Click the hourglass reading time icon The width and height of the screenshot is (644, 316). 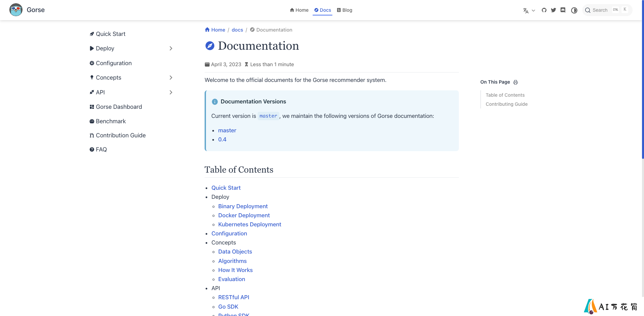coord(247,64)
